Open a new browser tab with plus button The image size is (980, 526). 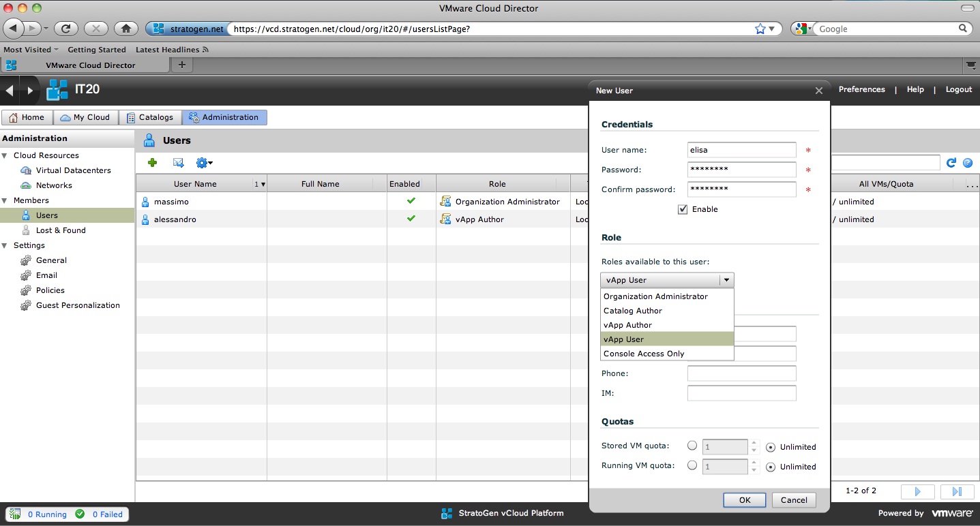coord(181,65)
